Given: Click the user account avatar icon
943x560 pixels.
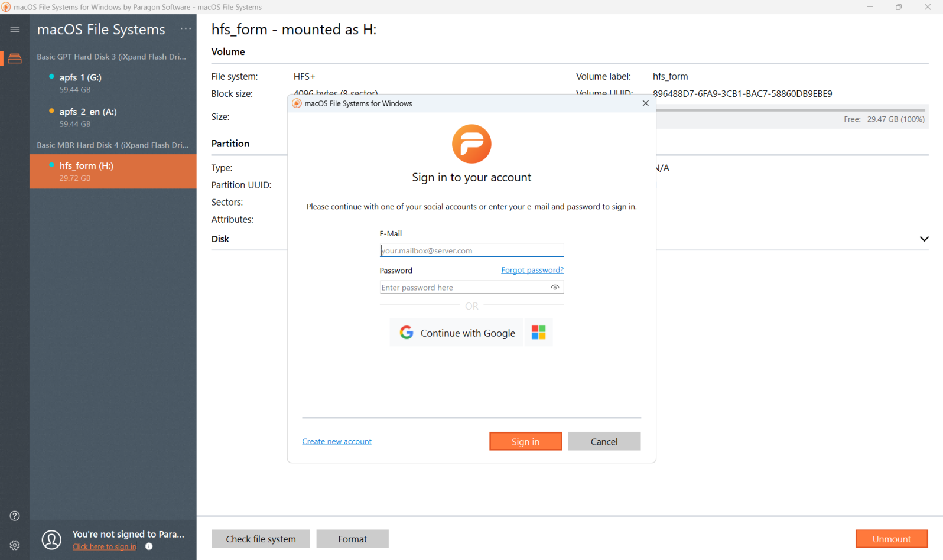Looking at the screenshot, I should tap(52, 539).
